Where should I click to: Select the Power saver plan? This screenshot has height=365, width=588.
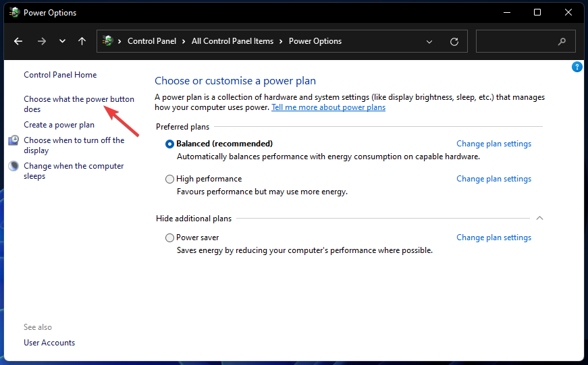pos(169,237)
